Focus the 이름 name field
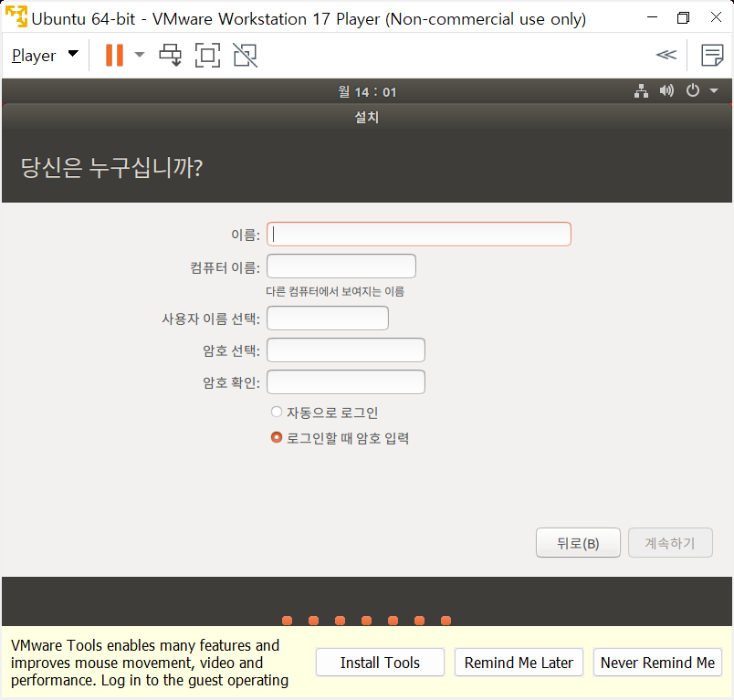Viewport: 734px width, 700px height. (x=418, y=234)
